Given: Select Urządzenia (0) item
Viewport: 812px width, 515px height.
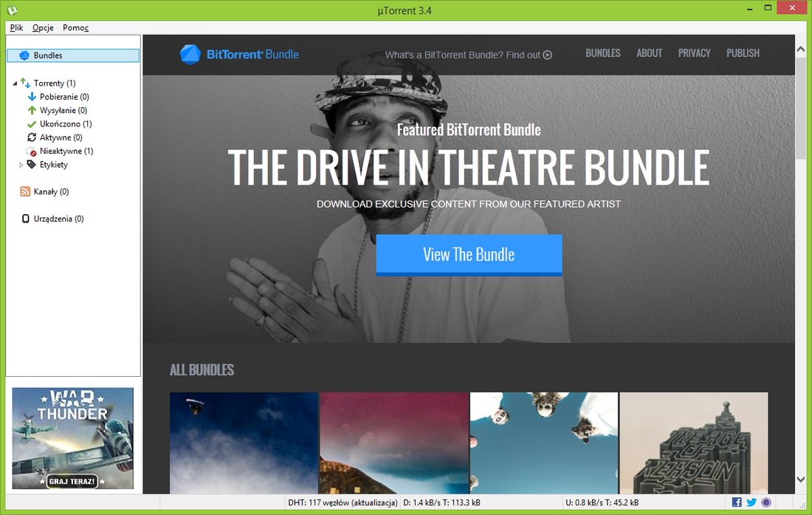Looking at the screenshot, I should [x=58, y=219].
